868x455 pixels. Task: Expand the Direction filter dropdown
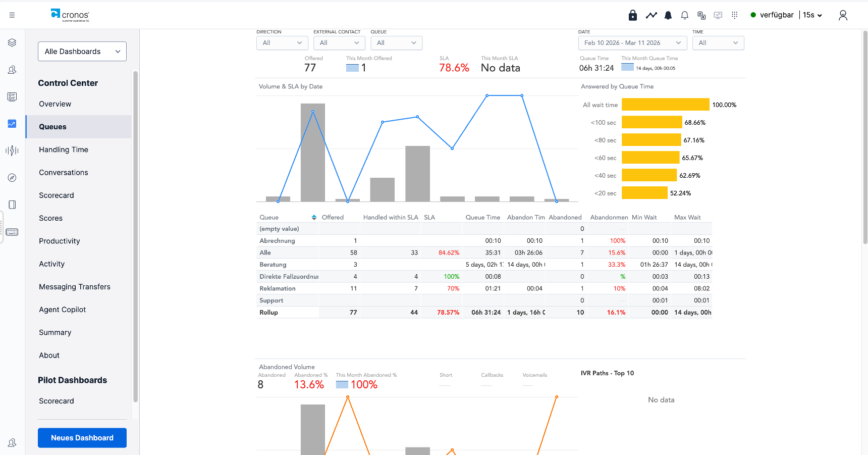point(282,43)
